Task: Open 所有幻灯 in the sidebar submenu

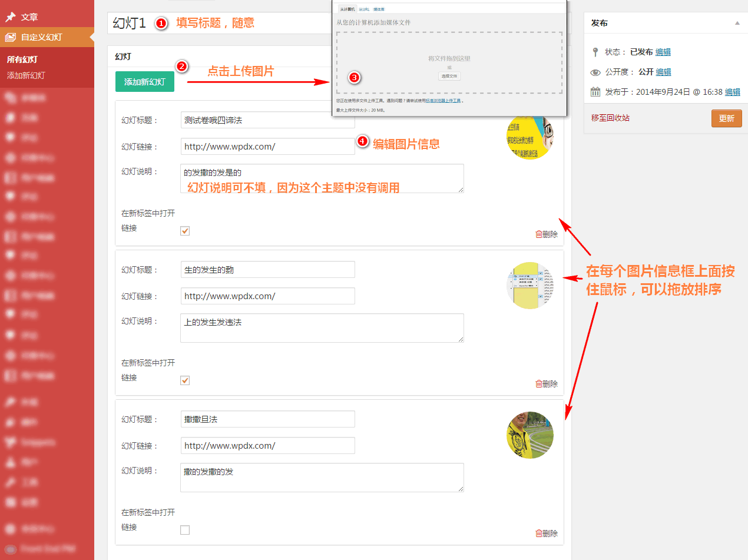Action: tap(22, 59)
